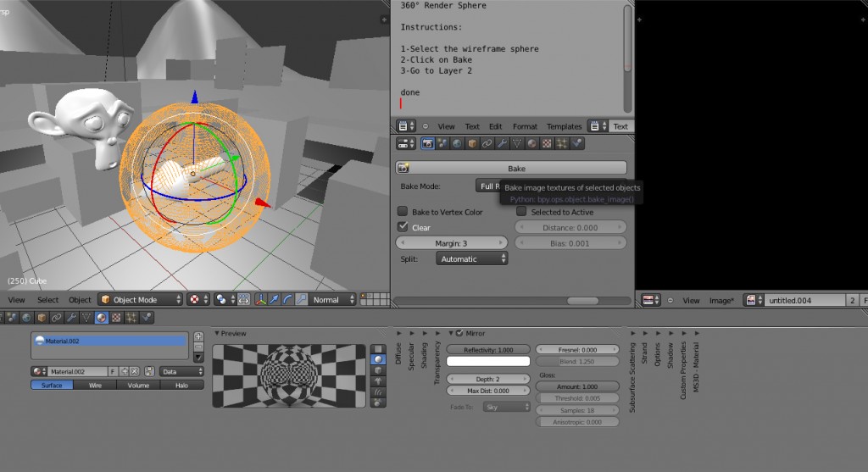The image size is (868, 472).
Task: Select Material.002 in material slot list
Action: (109, 341)
